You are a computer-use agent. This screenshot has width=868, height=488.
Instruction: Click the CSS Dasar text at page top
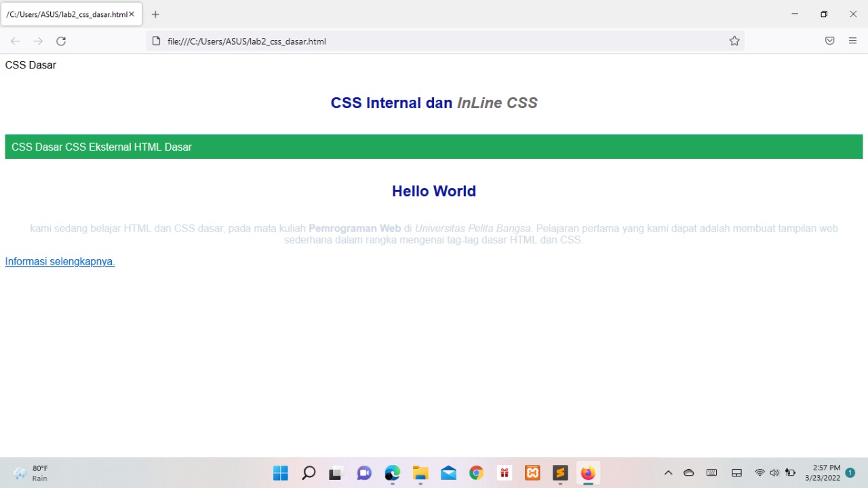coord(31,65)
